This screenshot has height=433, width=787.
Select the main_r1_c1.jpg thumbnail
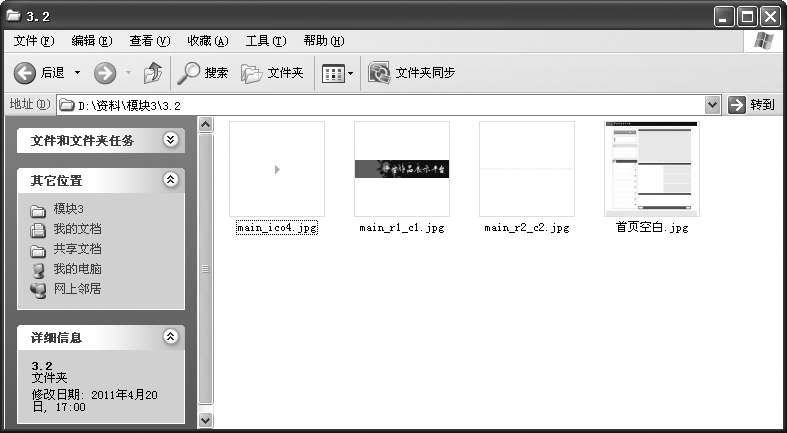[402, 169]
